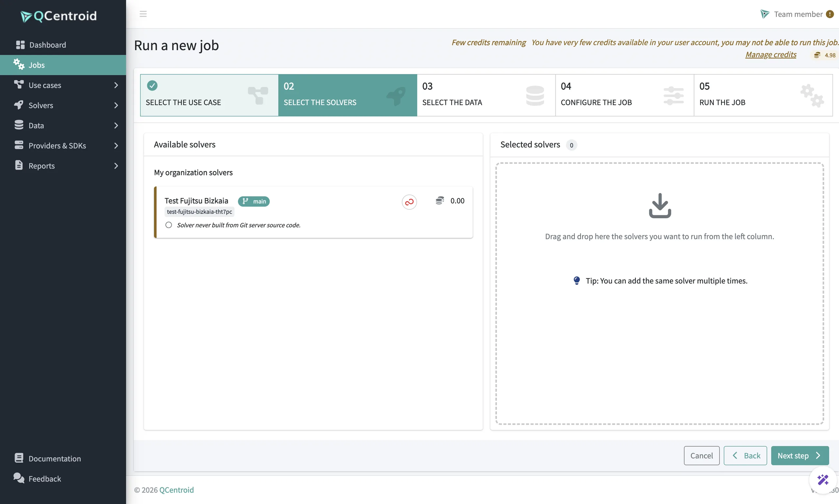Screen dimensions: 839x504
Task: Click the test-fujitsu-bizkaia-tht7pc identifier tag
Action: pyautogui.click(x=199, y=212)
